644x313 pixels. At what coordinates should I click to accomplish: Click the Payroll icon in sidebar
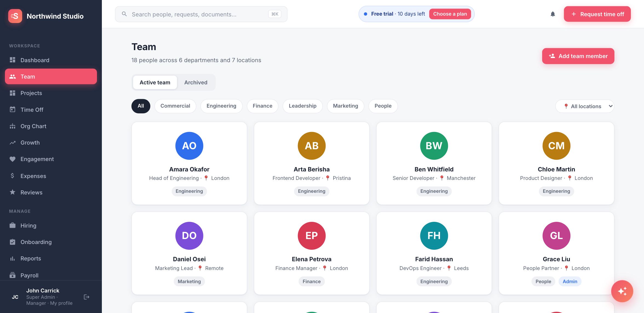tap(13, 275)
